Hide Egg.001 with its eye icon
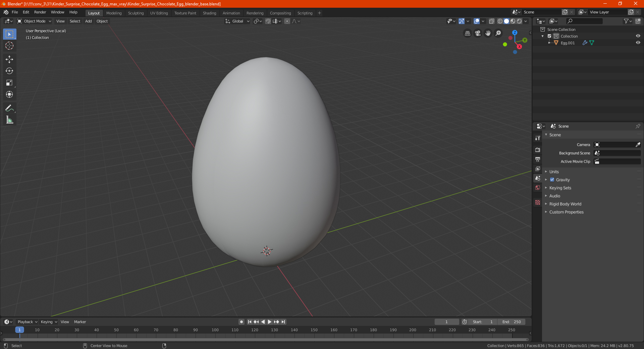This screenshot has height=349, width=644. (x=638, y=43)
